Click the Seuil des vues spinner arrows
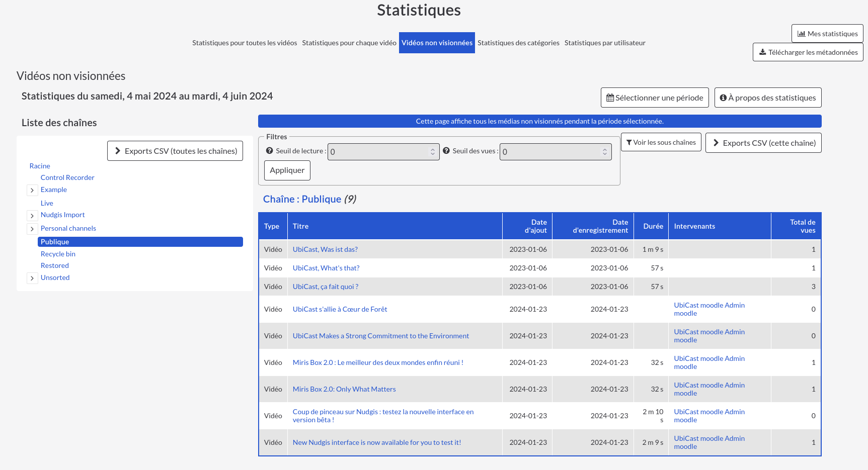868x470 pixels. [x=605, y=152]
